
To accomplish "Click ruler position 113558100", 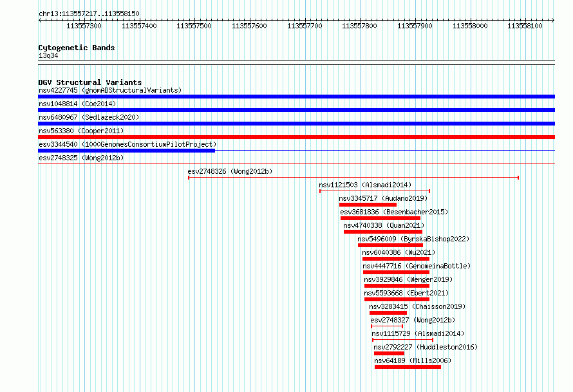I will [525, 26].
